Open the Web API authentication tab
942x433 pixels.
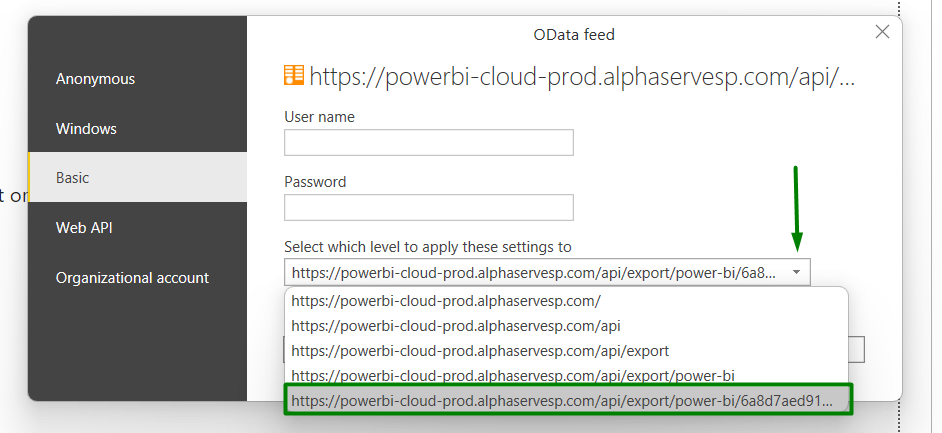[84, 228]
